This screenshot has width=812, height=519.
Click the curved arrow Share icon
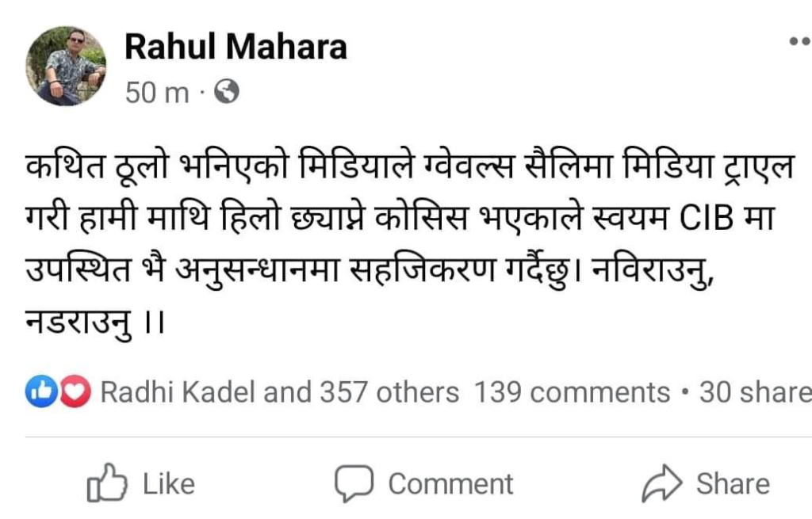(661, 483)
